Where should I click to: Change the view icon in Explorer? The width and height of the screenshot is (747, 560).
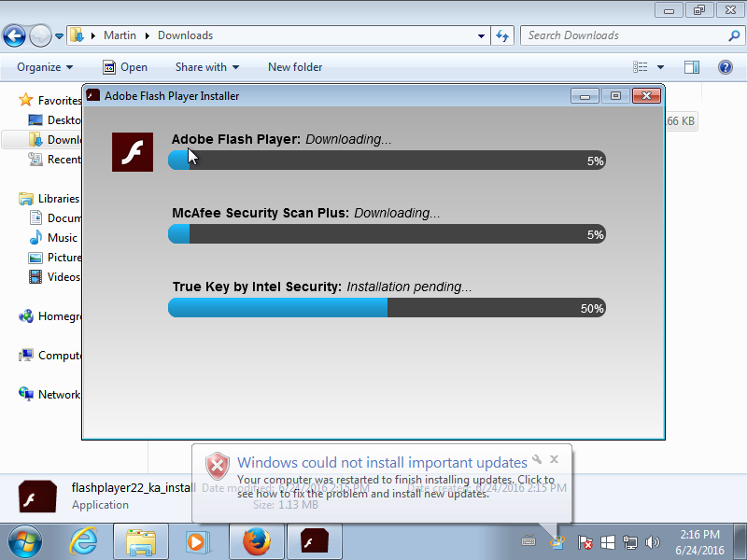(640, 67)
